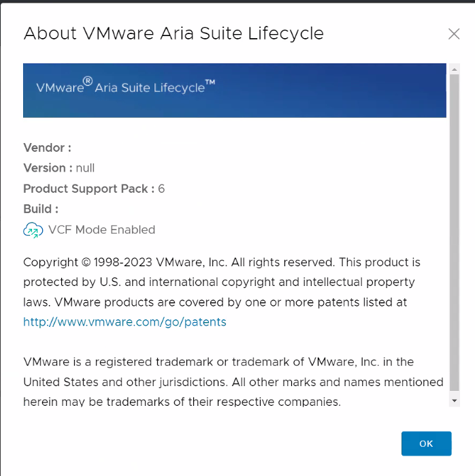This screenshot has height=476, width=475.
Task: Close the About dialog with the X icon
Action: 454,34
